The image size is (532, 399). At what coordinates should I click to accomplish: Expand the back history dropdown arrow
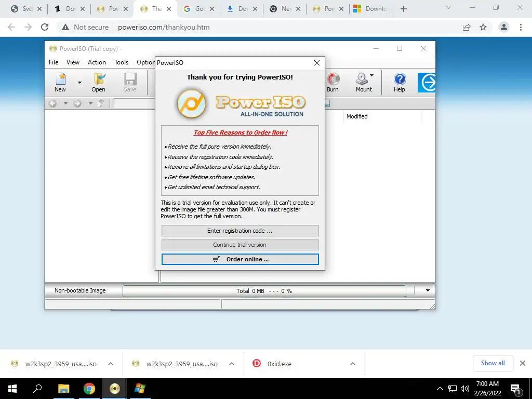(65, 103)
